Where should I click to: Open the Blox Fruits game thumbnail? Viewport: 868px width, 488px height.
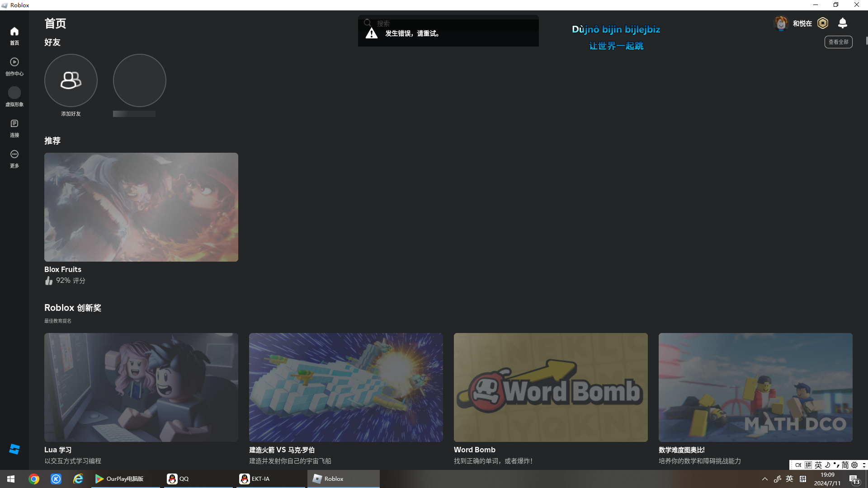point(141,207)
